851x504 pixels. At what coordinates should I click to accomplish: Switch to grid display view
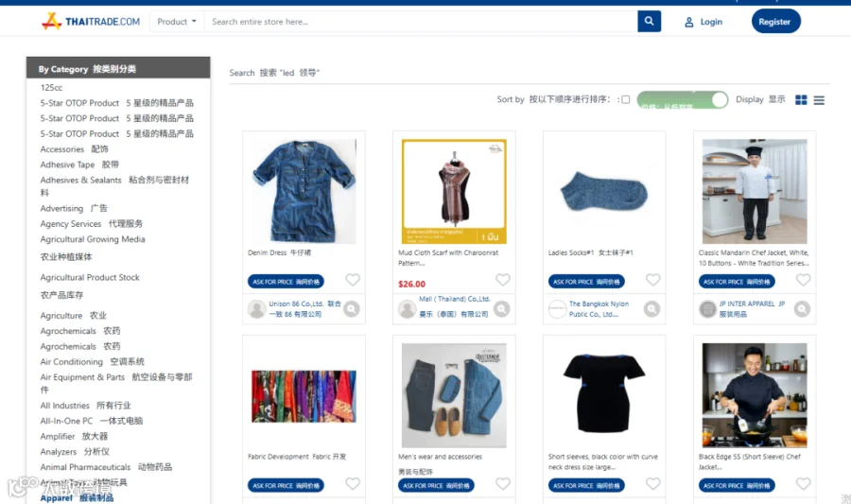(x=801, y=100)
